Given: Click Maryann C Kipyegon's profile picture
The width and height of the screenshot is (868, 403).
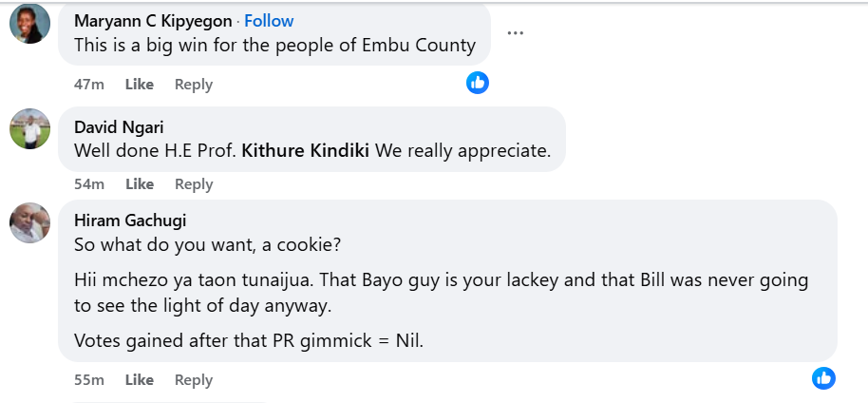Looking at the screenshot, I should coord(29,24).
